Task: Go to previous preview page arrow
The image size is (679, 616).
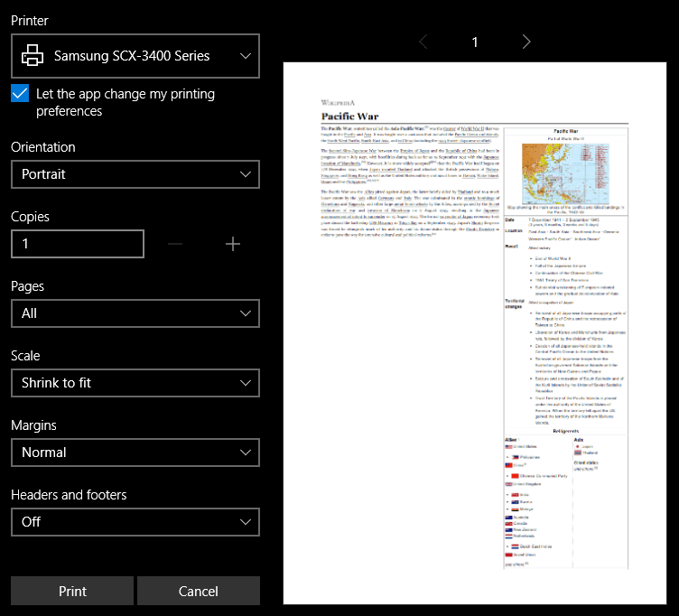Action: coord(423,42)
